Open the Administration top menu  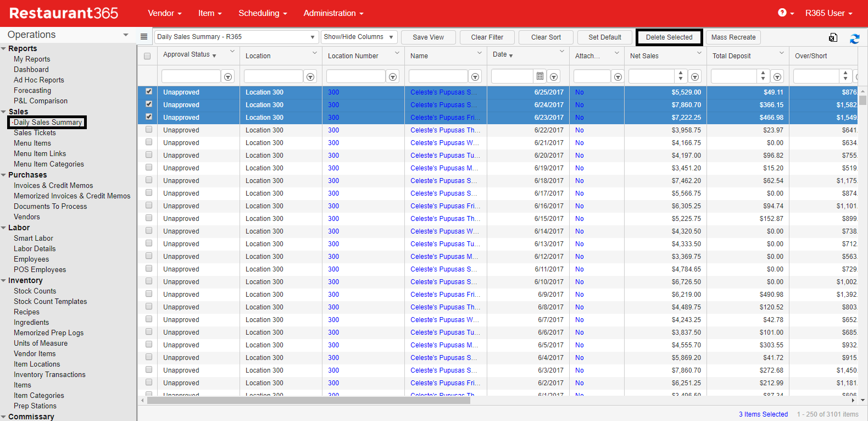pos(333,13)
